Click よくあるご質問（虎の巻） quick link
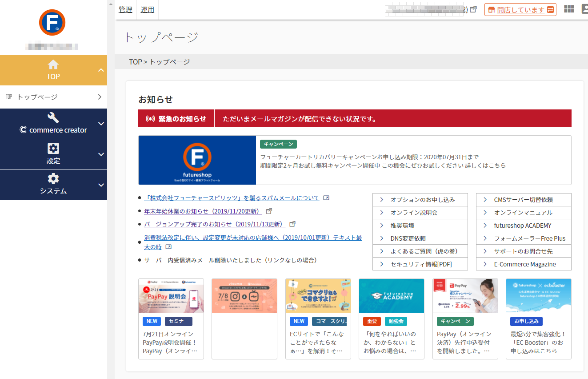Screen dimensions: 588x379 (x=420, y=251)
